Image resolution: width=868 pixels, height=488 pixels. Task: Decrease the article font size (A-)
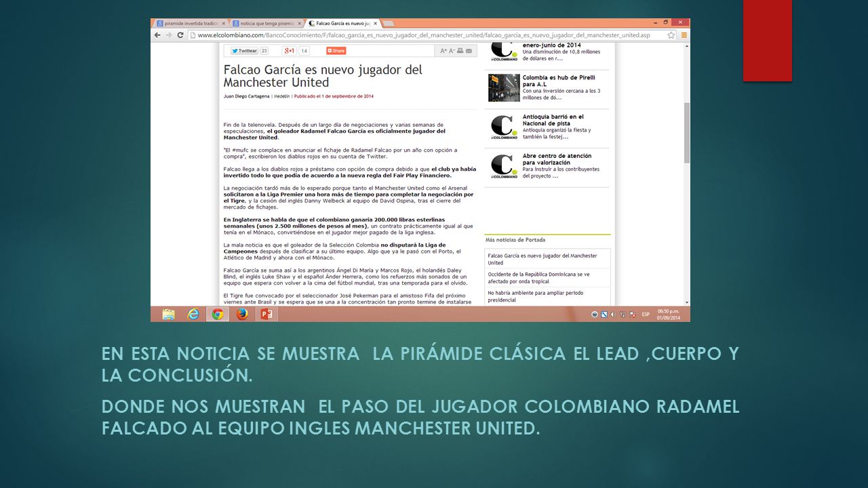coord(452,50)
